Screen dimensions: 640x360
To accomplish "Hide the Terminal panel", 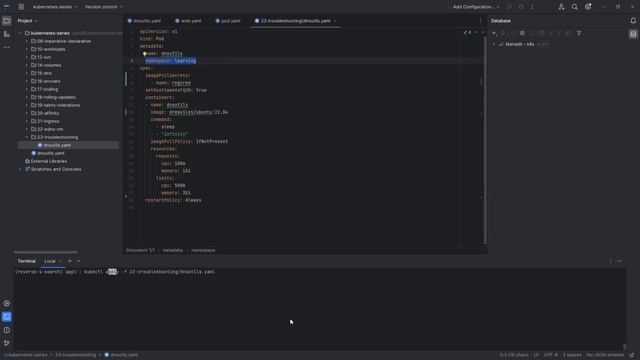I will 619,261.
